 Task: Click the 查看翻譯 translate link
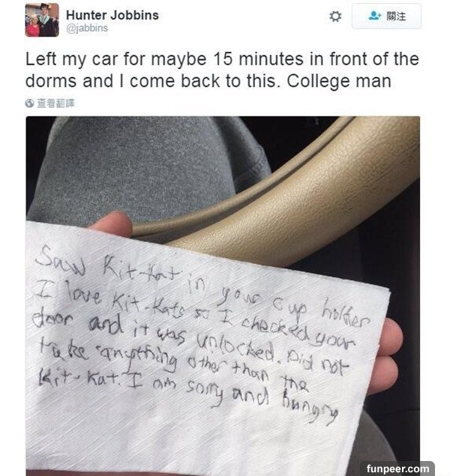(x=55, y=103)
